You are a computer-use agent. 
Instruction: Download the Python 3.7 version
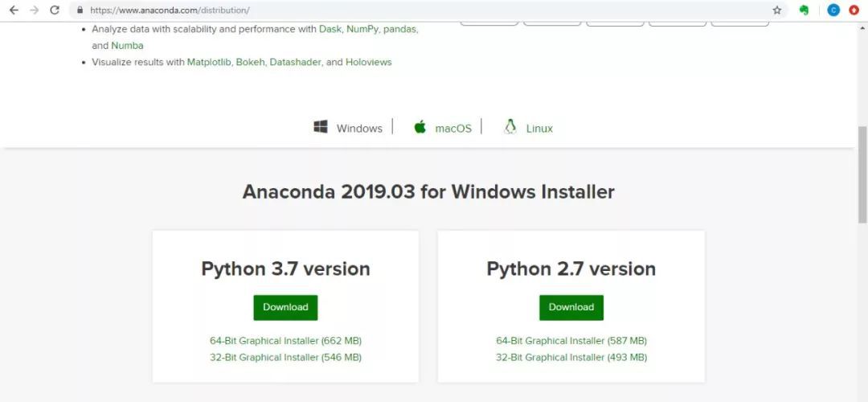[x=285, y=307]
